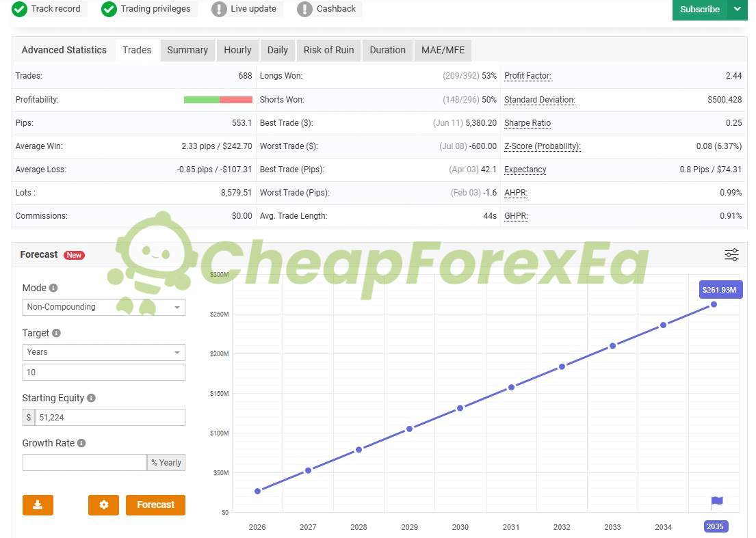
Task: Click the orange gear settings button
Action: [104, 505]
